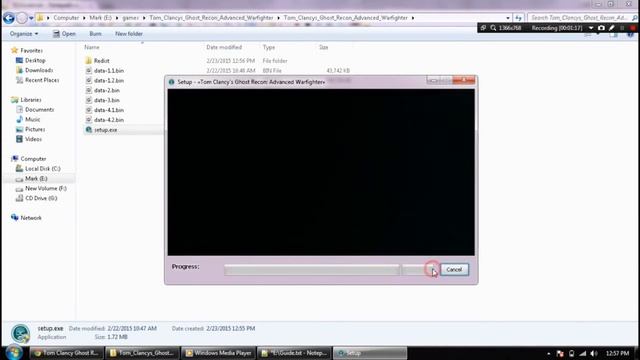Expand the address bar history dropdown
640x360 pixels.
pyautogui.click(x=508, y=18)
